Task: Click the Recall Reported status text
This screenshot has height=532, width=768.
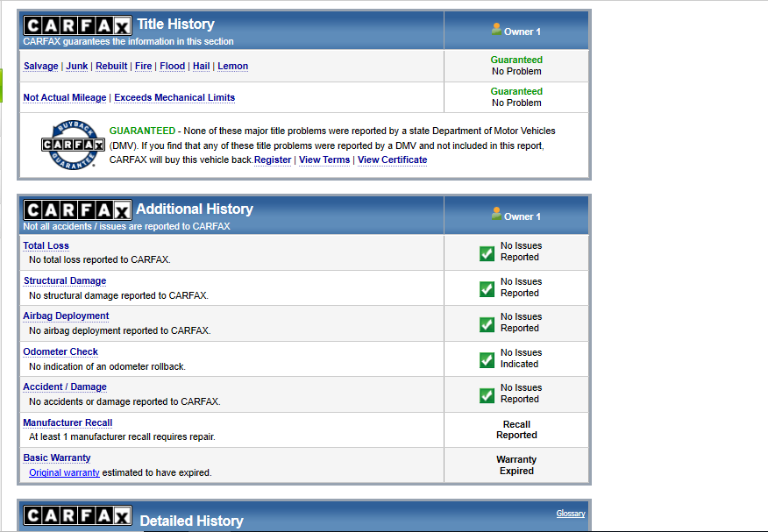Action: point(516,429)
